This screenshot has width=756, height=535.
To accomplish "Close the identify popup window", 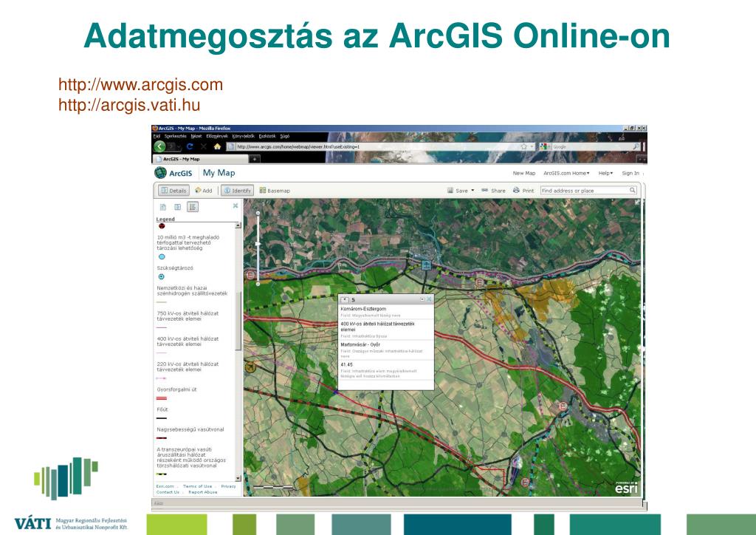I will pos(429,299).
